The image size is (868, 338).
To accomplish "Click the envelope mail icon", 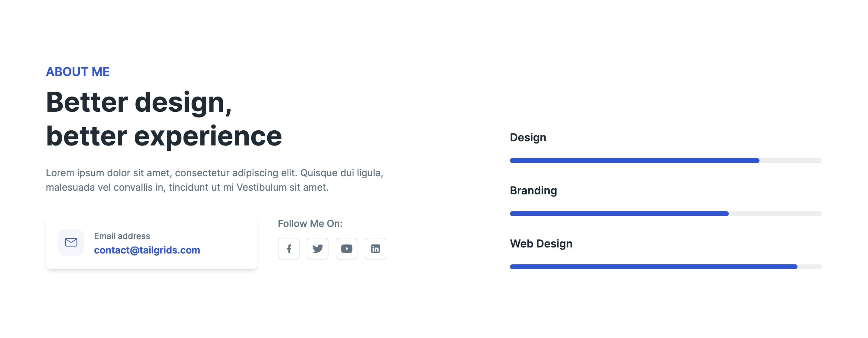I will coord(71,243).
